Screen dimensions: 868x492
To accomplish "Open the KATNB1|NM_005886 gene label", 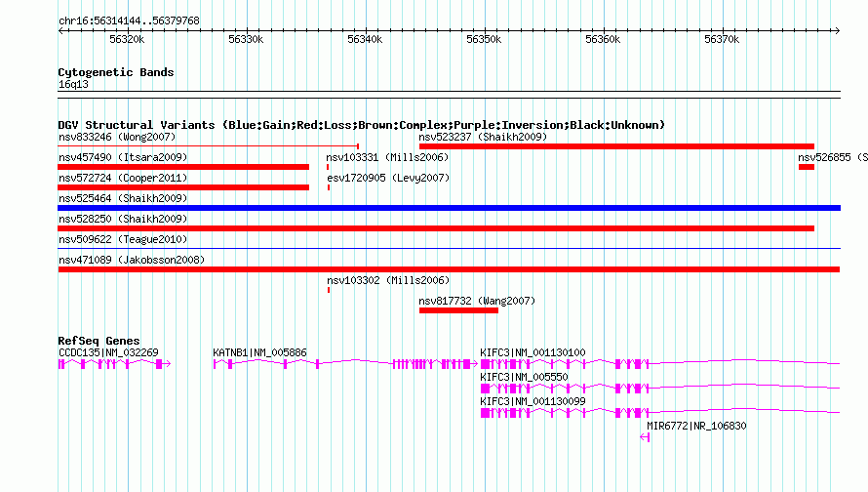I will tap(259, 352).
